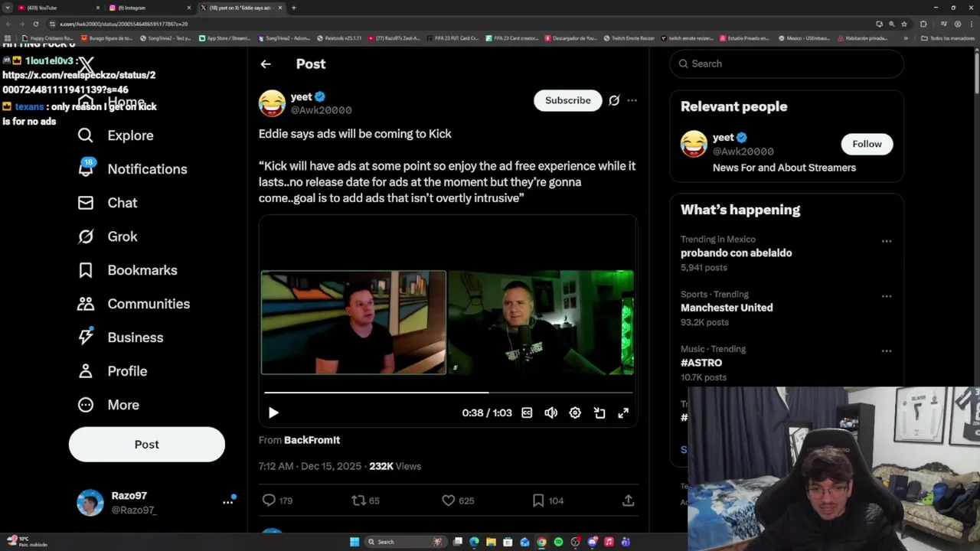This screenshot has width=980, height=551.
Task: Repost the post with 65 reposts
Action: coord(365,500)
